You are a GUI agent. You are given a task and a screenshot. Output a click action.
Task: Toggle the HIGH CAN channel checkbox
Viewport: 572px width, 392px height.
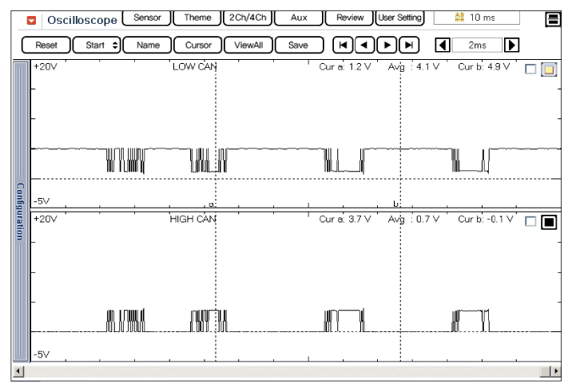(530, 221)
